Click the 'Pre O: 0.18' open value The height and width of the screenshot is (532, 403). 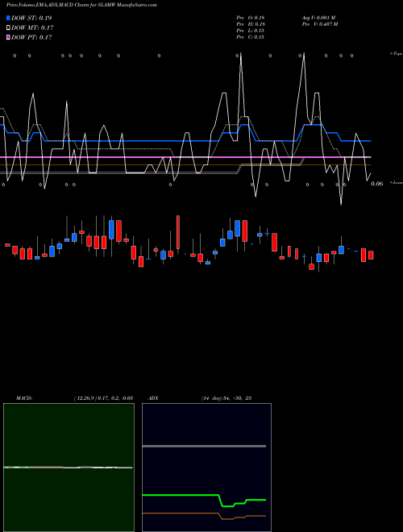250,18
